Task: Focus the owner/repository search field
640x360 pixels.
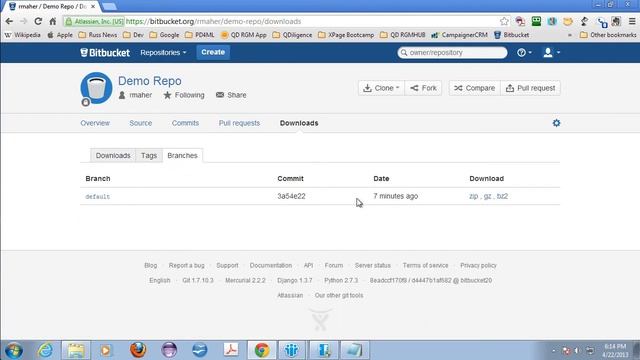Action: coord(452,53)
